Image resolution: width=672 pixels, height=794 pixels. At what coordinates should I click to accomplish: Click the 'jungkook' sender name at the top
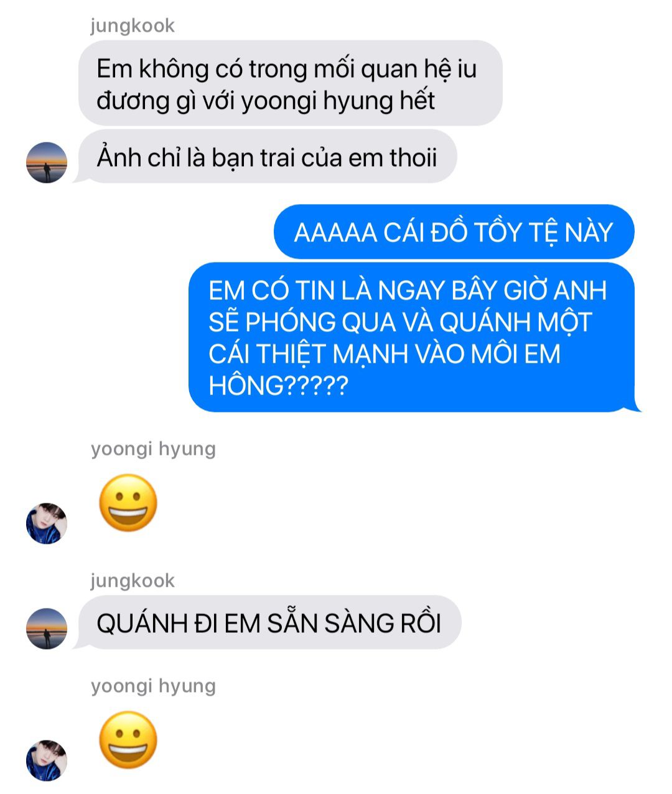(133, 26)
